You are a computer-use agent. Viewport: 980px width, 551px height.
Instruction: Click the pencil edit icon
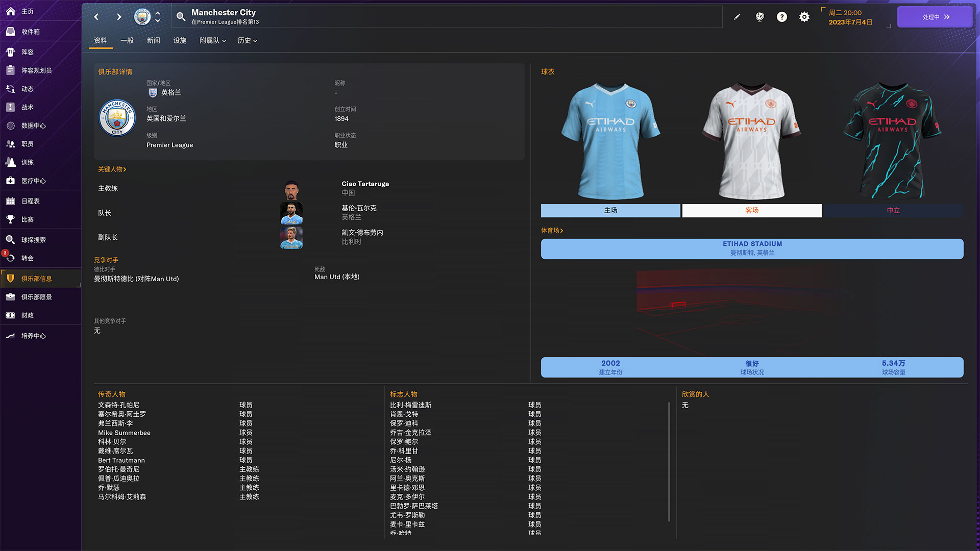[737, 17]
